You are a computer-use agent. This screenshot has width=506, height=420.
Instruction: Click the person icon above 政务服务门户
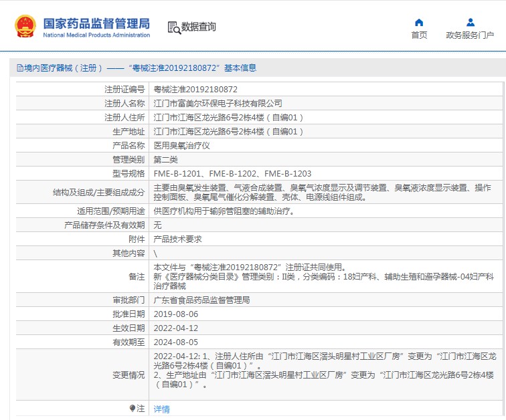[470, 22]
